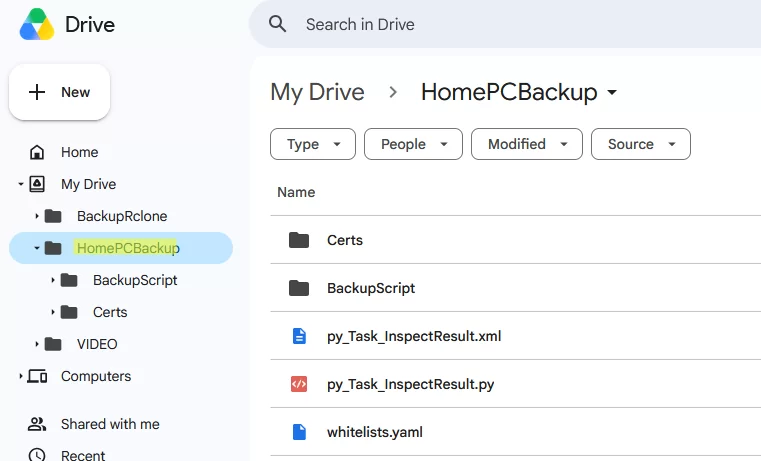Click the My Drive icon in sidebar
The image size is (761, 461).
37,184
